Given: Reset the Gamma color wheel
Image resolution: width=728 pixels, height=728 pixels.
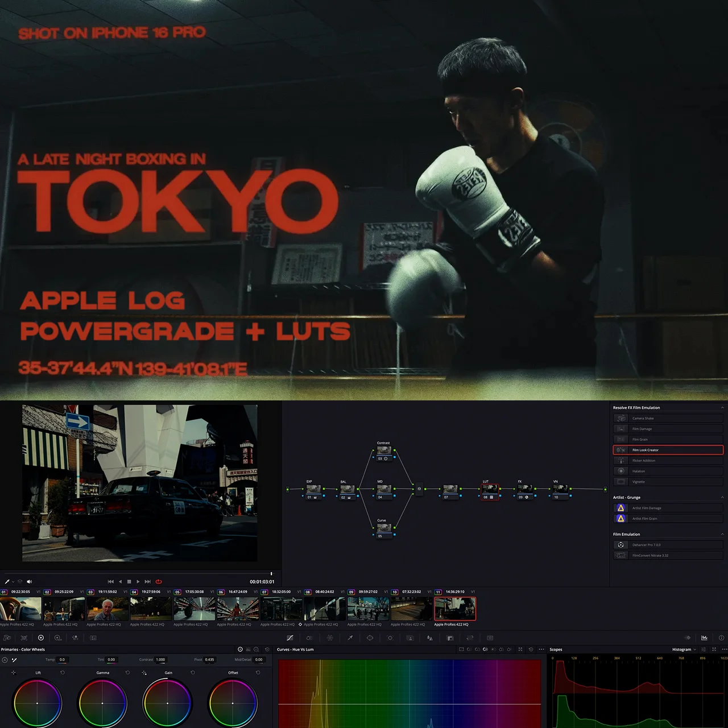Looking at the screenshot, I should (x=127, y=672).
